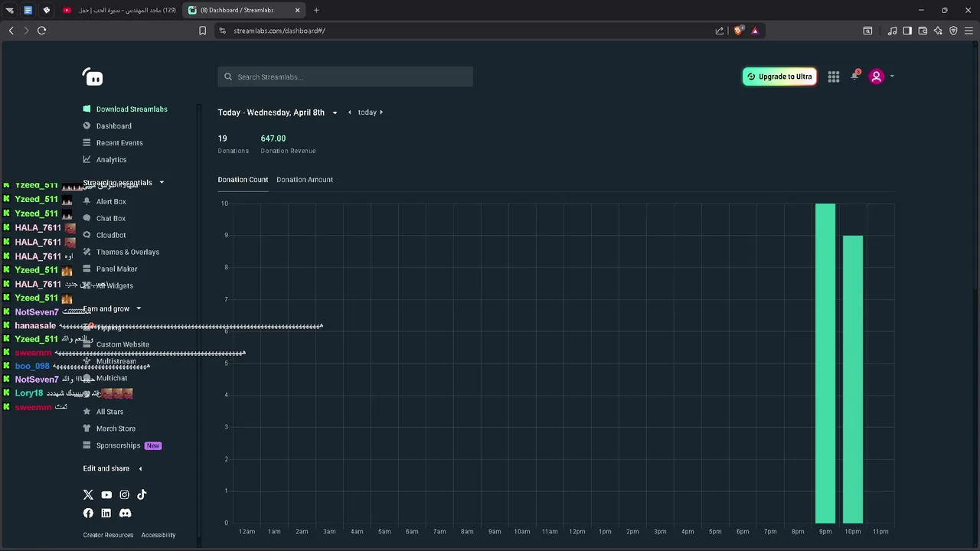Viewport: 980px width, 551px height.
Task: Open a new browser tab
Action: tap(316, 10)
